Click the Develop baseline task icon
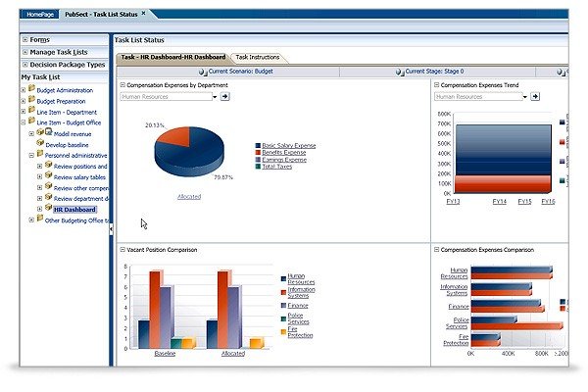The image size is (588, 392). (40, 143)
